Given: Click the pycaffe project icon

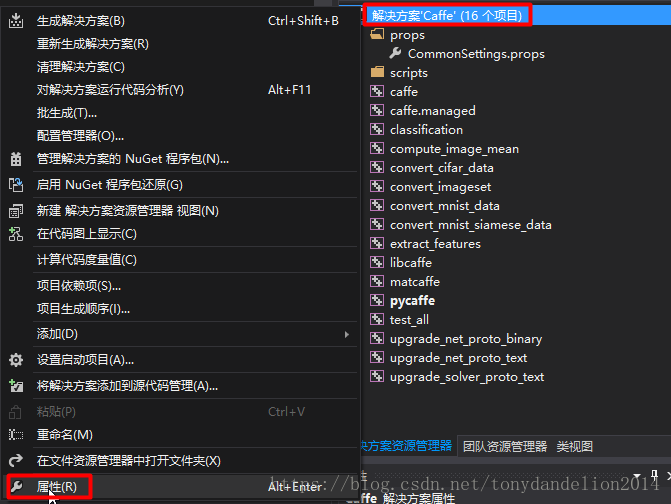Looking at the screenshot, I should click(377, 300).
